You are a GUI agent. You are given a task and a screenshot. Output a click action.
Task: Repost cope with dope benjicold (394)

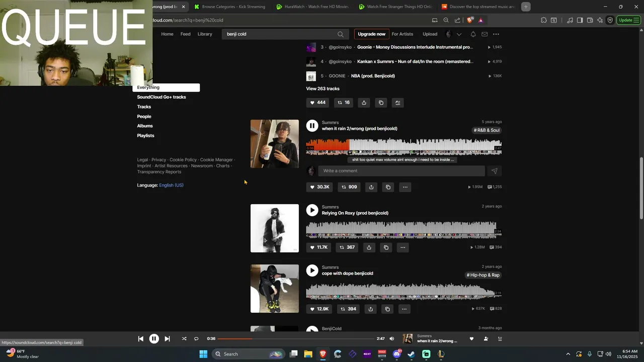(348, 309)
